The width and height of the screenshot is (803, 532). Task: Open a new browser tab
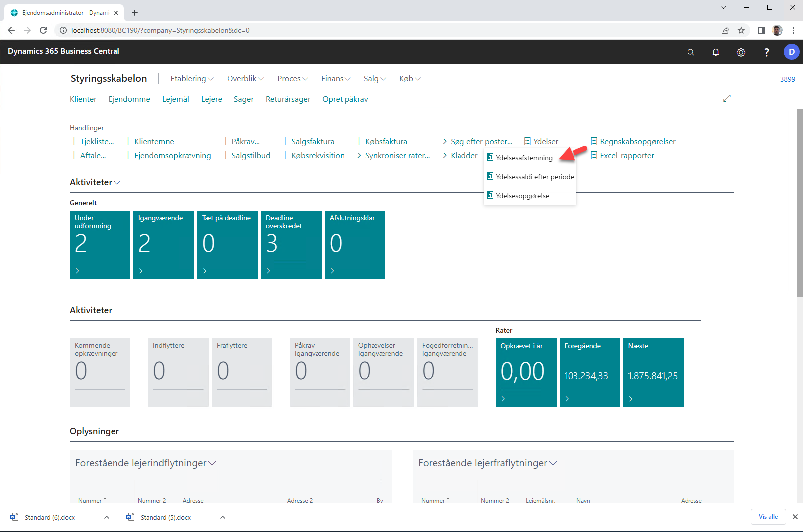tap(135, 13)
